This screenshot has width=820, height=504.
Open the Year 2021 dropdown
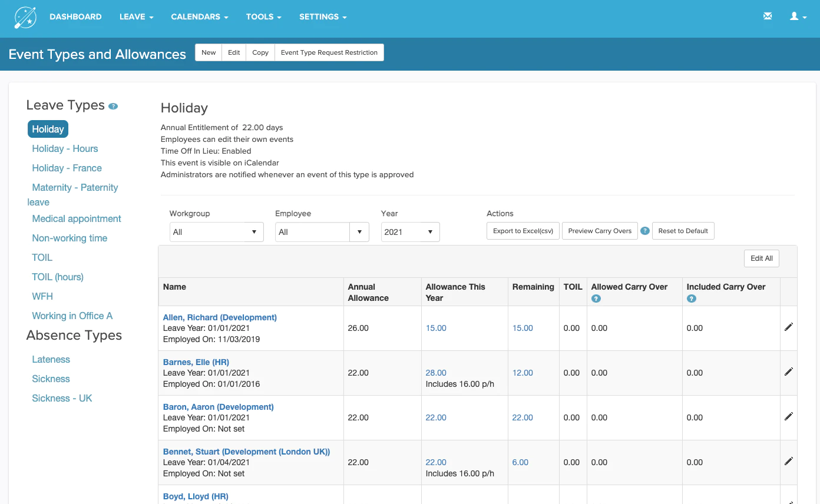point(411,232)
